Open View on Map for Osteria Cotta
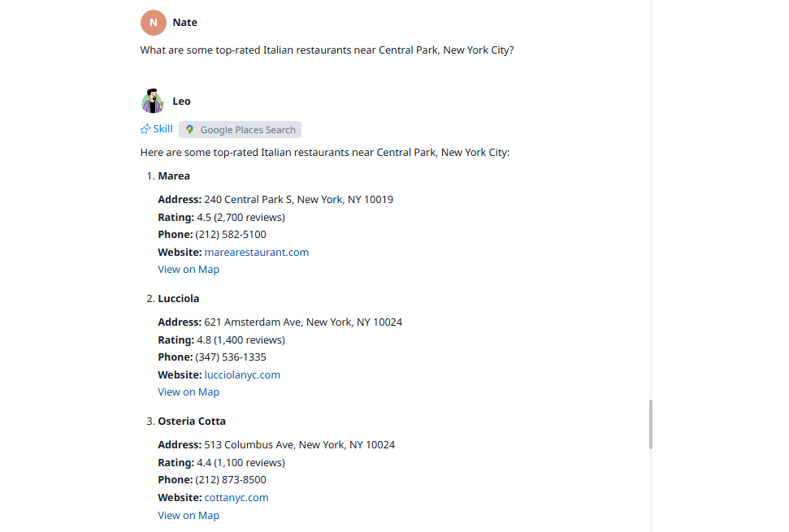Screen dimensions: 789x532 click(189, 516)
